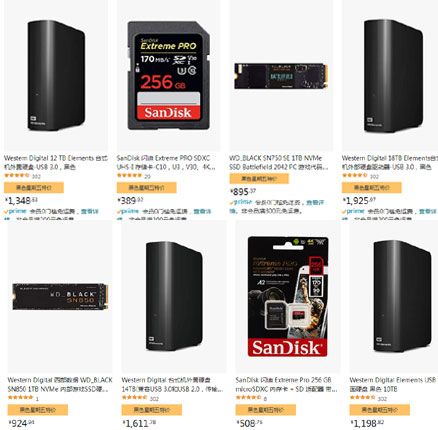Open the WD_BLACK SN850 SSD product image
This screenshot has width=438, height=430.
[x=60, y=297]
